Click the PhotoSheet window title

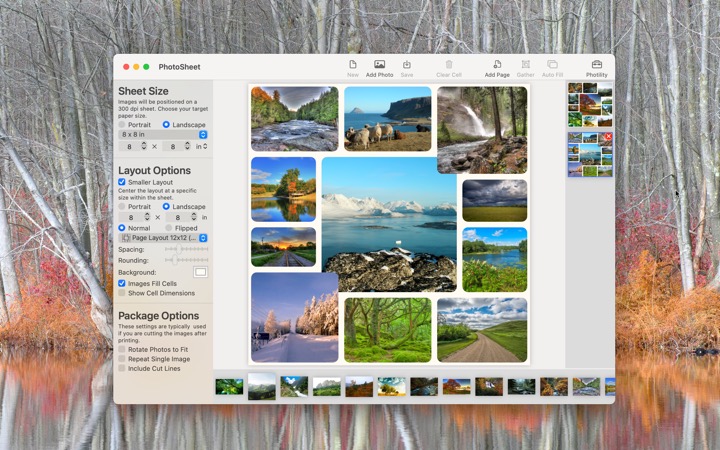click(x=179, y=67)
